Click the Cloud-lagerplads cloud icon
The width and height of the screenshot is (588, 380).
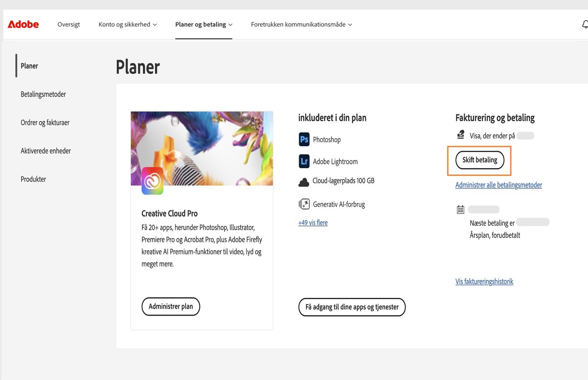304,182
